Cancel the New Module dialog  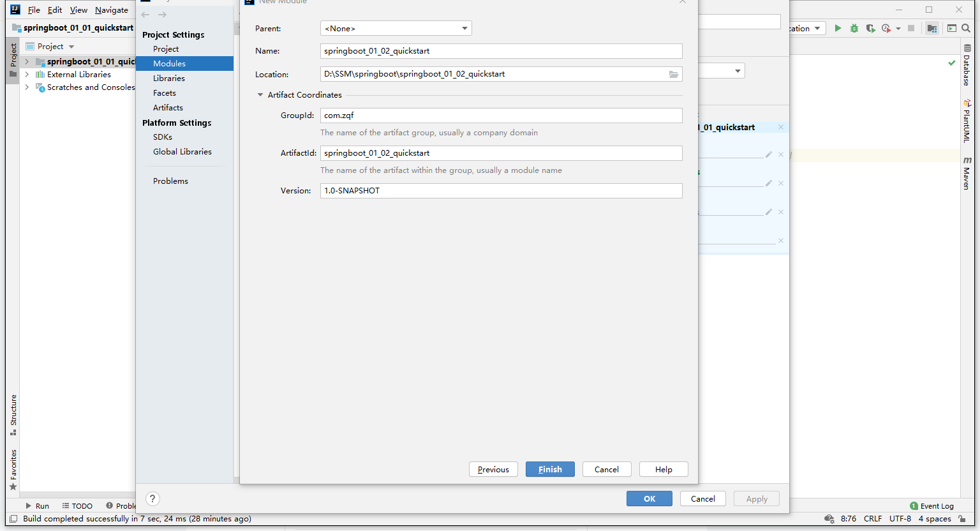(x=607, y=469)
